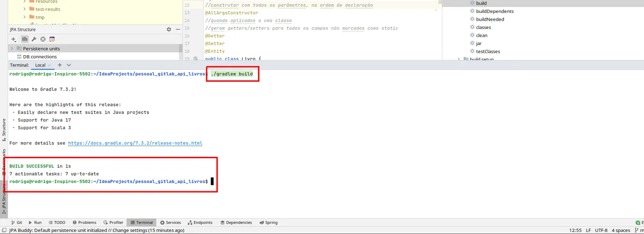Image resolution: width=644 pixels, height=234 pixels.
Task: Open the Spring tool window
Action: (x=268, y=223)
